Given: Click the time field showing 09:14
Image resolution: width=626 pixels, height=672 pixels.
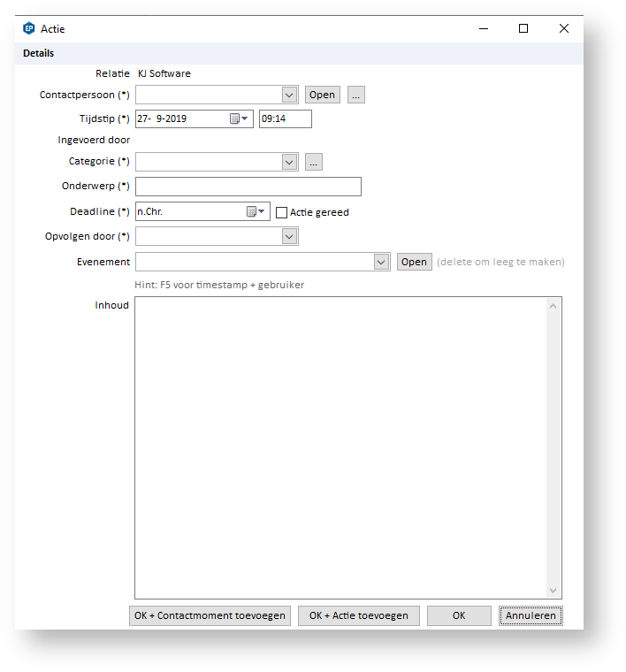Looking at the screenshot, I should [x=285, y=118].
